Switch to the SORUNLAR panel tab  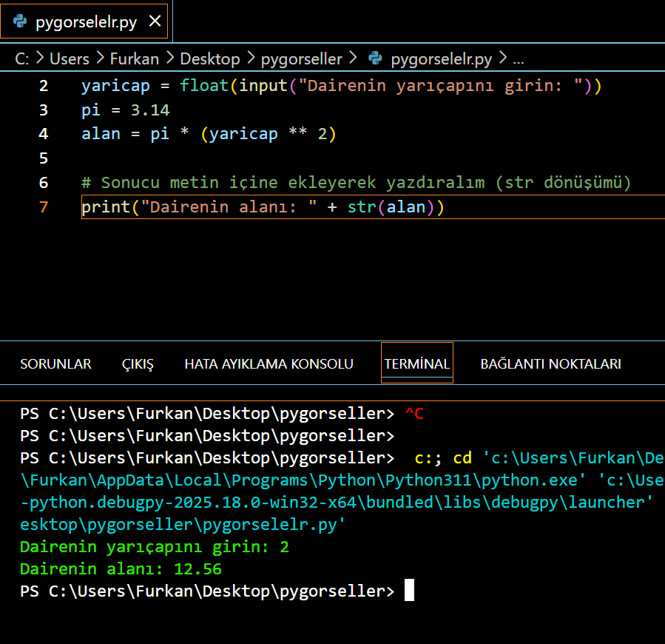coord(55,363)
